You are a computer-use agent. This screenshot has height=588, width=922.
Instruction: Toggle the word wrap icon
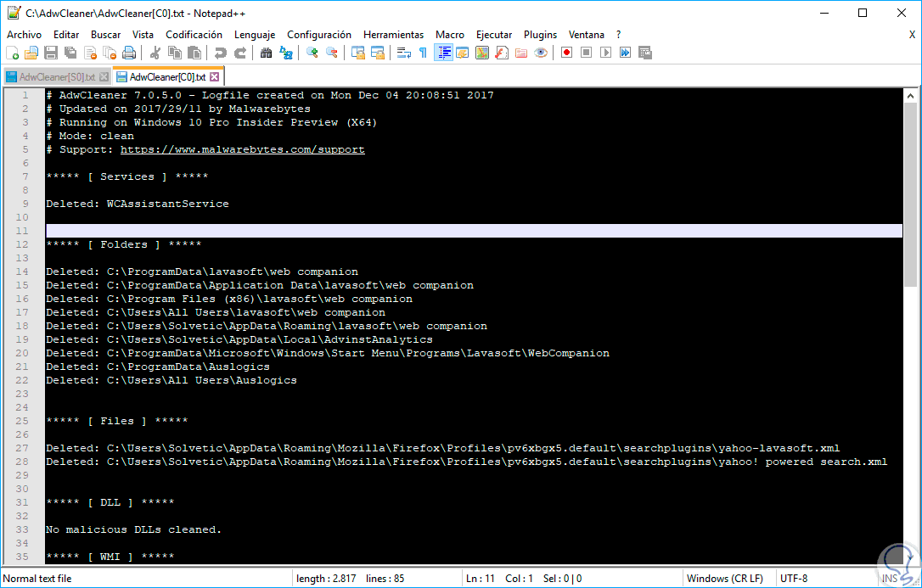coord(404,53)
